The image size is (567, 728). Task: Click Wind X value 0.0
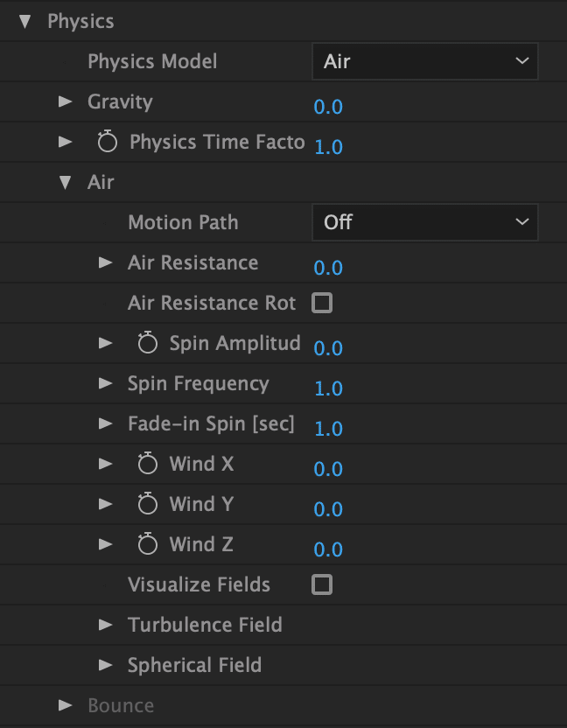point(328,469)
